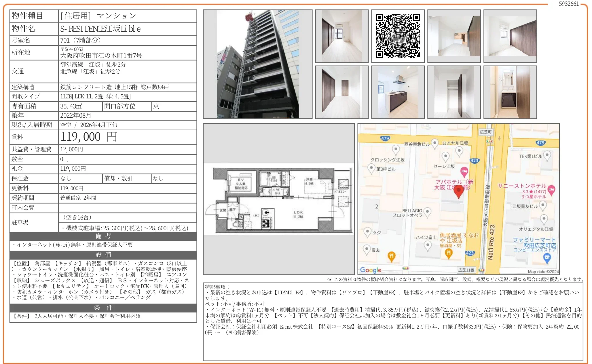Click the red location pin on map

click(x=458, y=191)
